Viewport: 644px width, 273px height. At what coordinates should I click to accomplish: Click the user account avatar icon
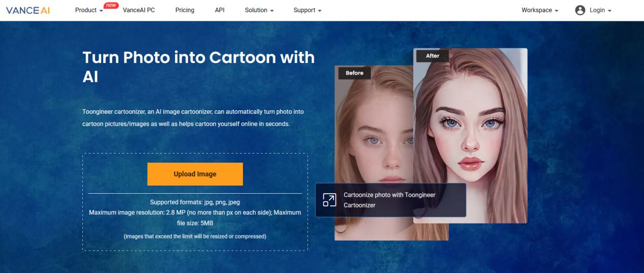pyautogui.click(x=580, y=10)
